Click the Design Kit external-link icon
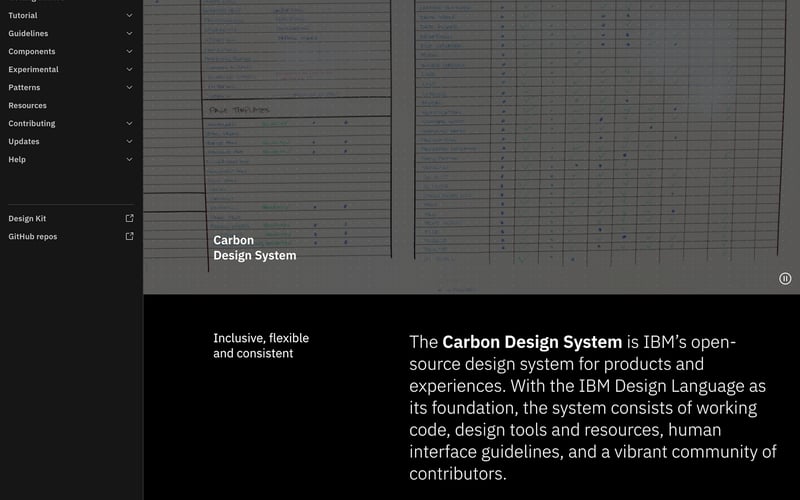The width and height of the screenshot is (800, 500). pyautogui.click(x=130, y=218)
